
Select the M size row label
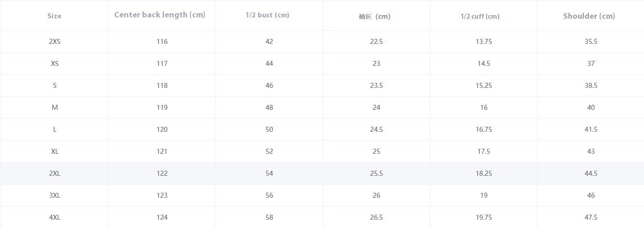55,108
